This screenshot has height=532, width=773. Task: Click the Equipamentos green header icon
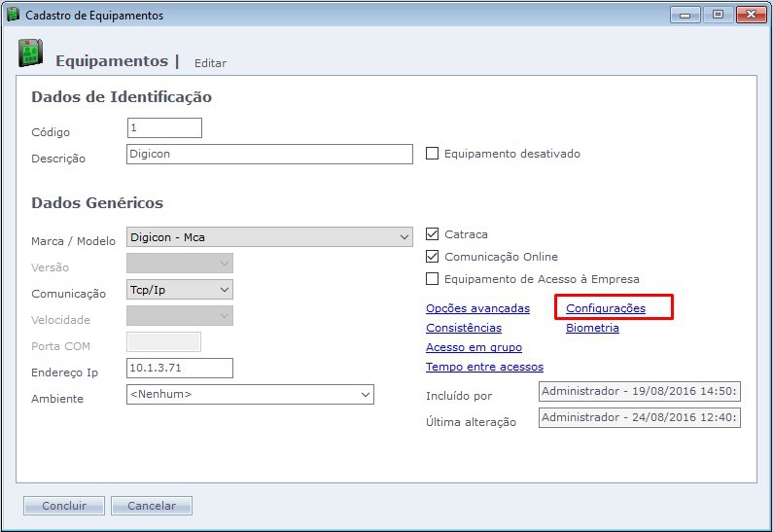pos(29,54)
